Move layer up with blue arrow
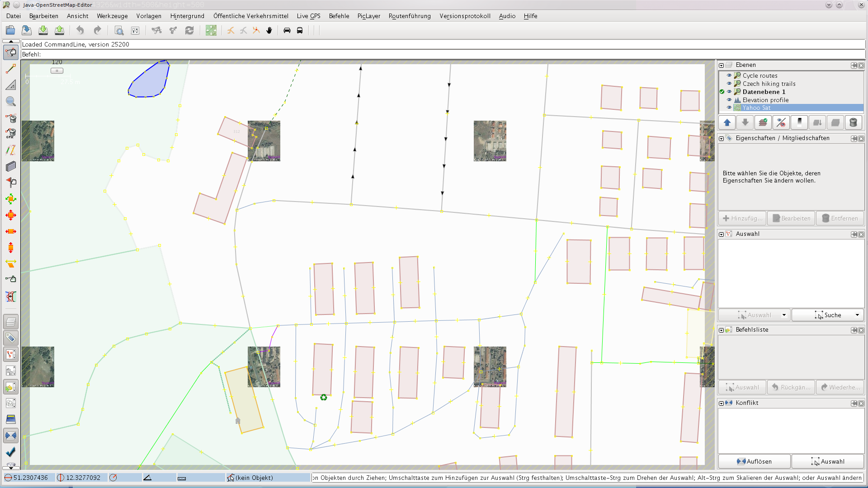The image size is (868, 488). click(x=727, y=122)
